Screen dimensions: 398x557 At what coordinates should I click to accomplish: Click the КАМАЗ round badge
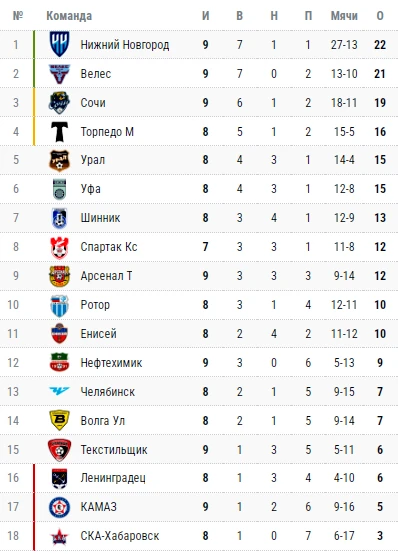tap(59, 507)
